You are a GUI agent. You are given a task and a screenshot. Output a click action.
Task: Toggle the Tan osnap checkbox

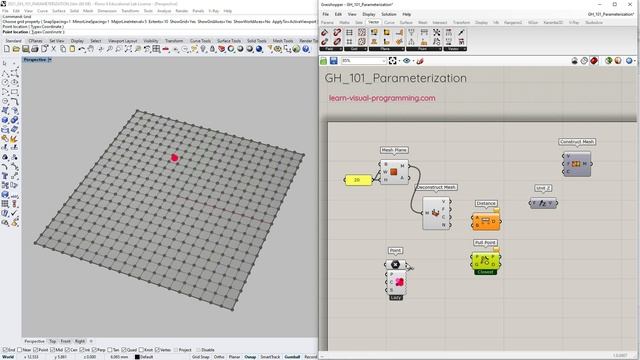tap(110, 350)
